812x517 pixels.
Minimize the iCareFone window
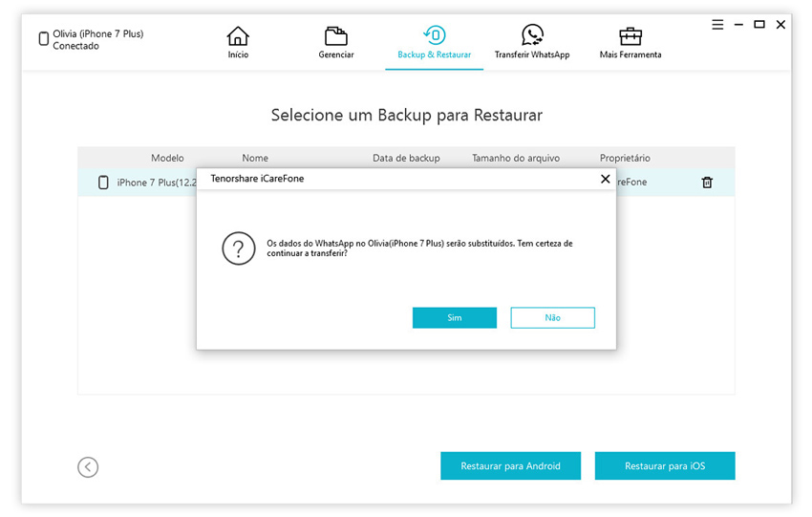739,24
